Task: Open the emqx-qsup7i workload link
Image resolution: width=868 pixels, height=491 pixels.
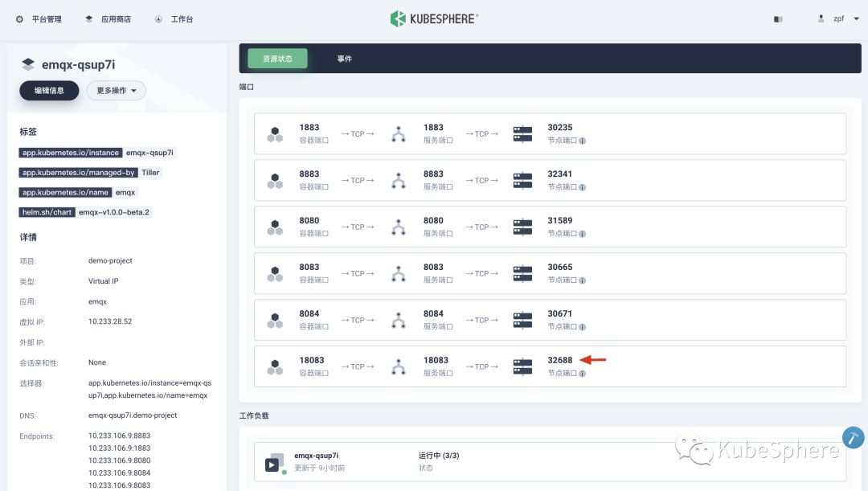Action: (316, 456)
